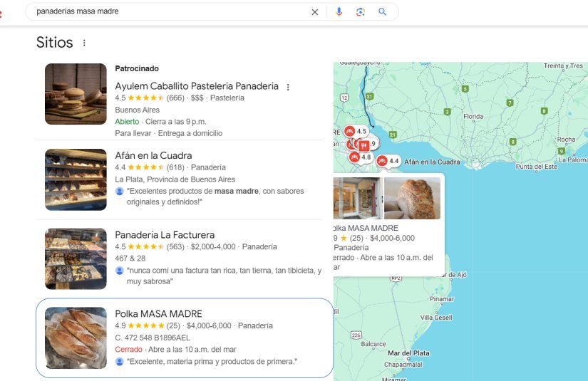Click the Polka rating '4.9 (25)' in list
The height and width of the screenshot is (381, 588).
[148, 326]
